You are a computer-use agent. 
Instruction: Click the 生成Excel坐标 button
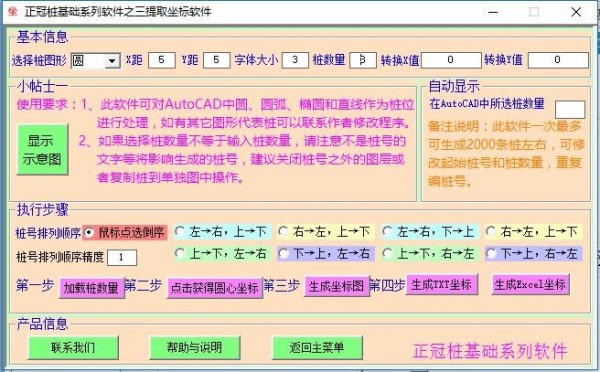pos(530,284)
